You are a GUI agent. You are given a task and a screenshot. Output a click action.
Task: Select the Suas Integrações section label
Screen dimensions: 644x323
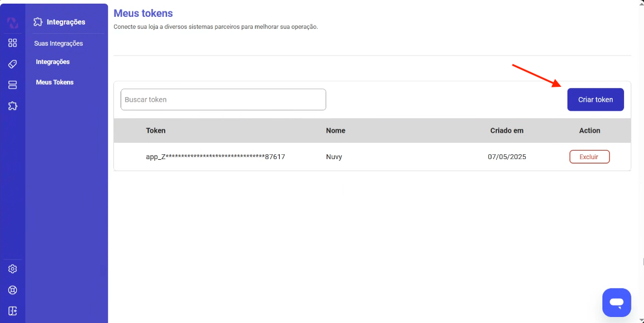[58, 43]
